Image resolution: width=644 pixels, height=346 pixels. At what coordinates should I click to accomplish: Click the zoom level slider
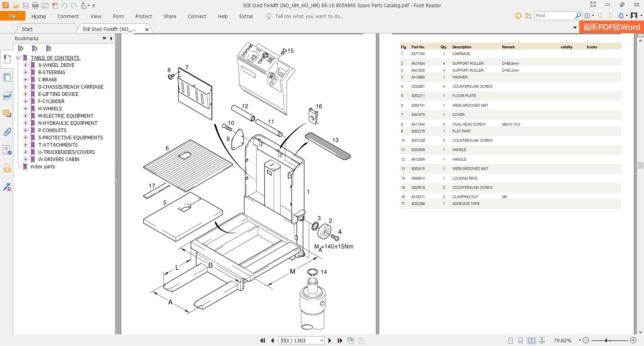606,340
